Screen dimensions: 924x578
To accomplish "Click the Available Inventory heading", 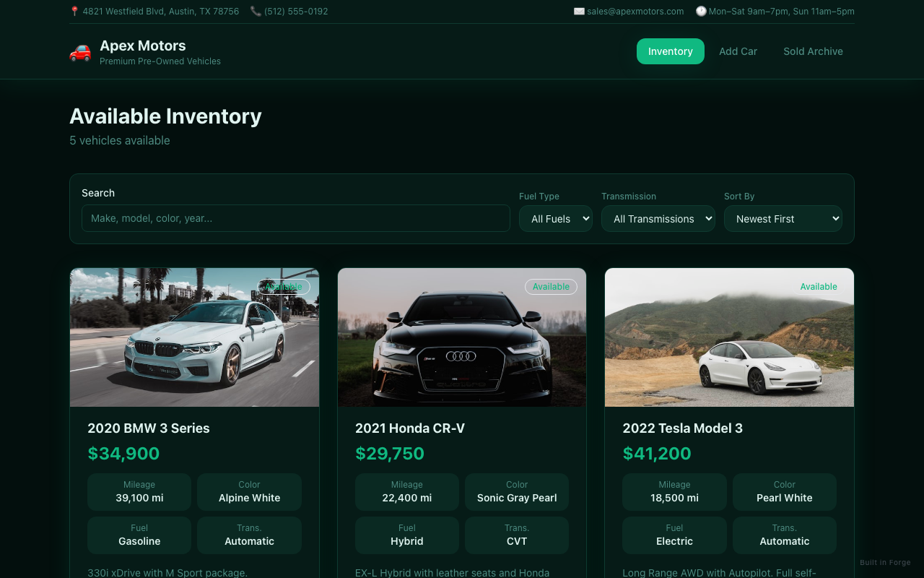I will tap(165, 116).
